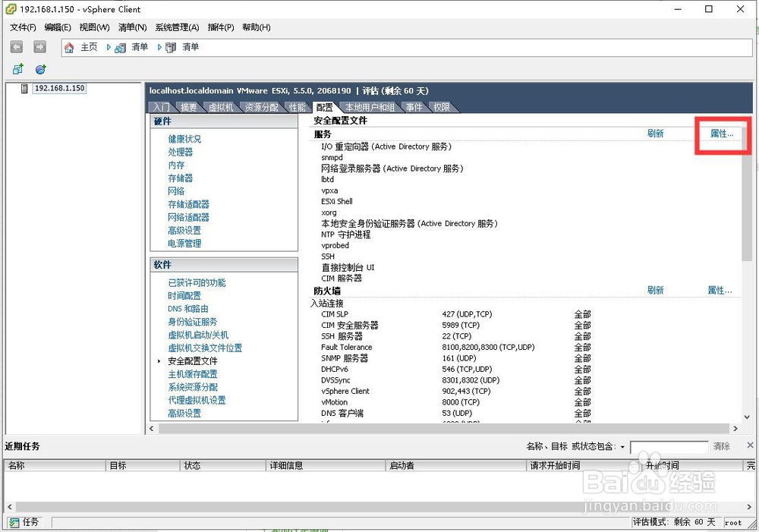
Task: Select the ESXi Shell service row
Action: tap(337, 201)
